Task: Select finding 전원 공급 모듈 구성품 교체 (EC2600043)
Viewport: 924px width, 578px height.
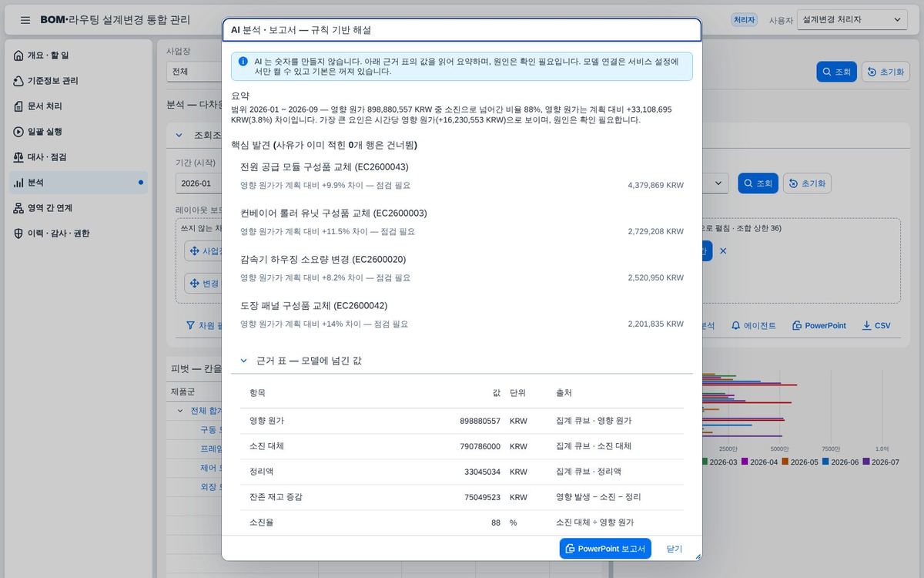Action: (x=324, y=167)
